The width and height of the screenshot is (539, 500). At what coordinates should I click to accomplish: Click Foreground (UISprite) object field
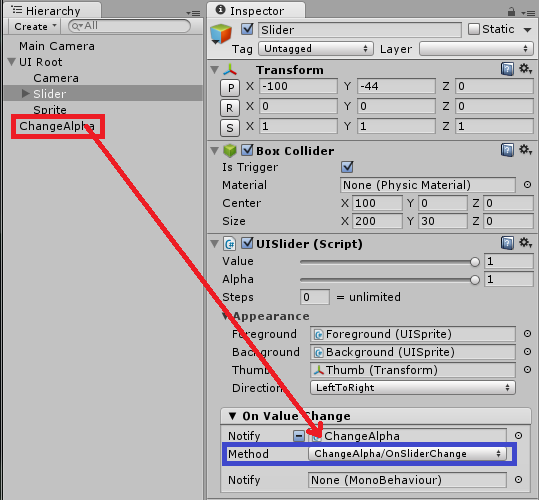tap(413, 334)
